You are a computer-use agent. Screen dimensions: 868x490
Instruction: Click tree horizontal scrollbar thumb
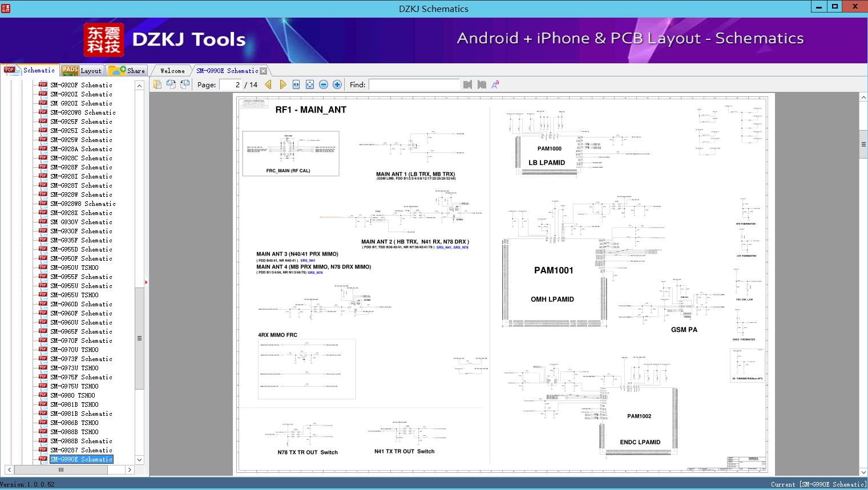pos(60,470)
